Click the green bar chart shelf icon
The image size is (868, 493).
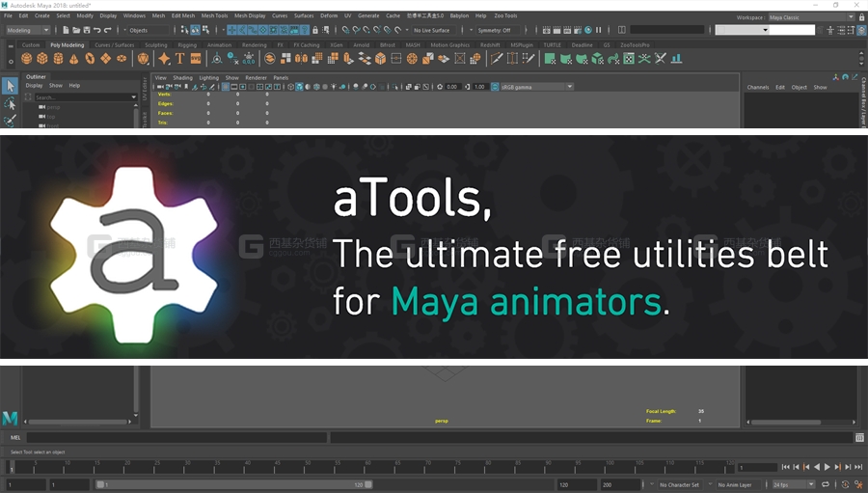click(676, 58)
